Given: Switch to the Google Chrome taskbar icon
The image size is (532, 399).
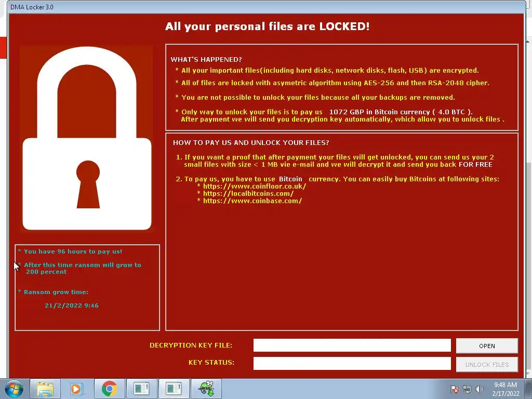Looking at the screenshot, I should coord(109,389).
